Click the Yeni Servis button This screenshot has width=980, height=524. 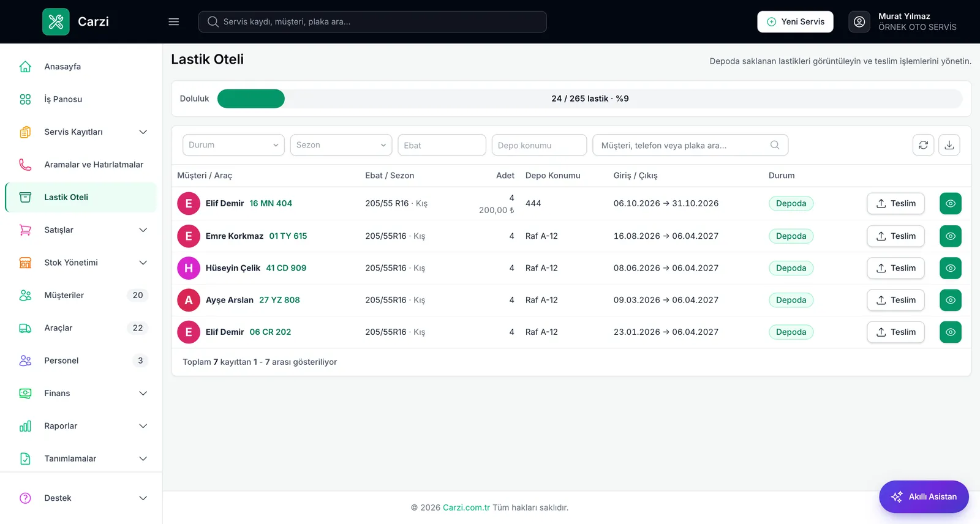795,21
